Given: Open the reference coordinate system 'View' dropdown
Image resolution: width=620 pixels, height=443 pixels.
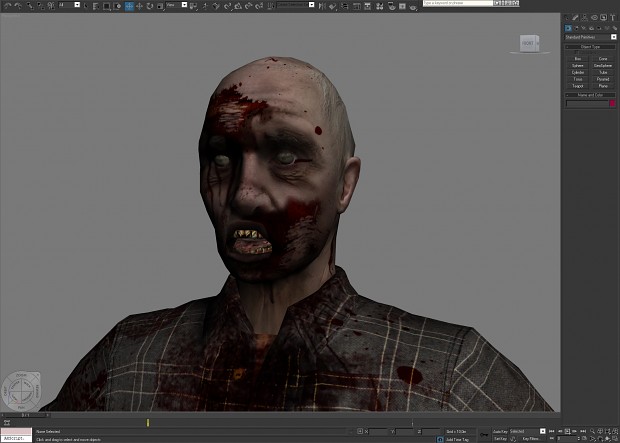Looking at the screenshot, I should (176, 5).
